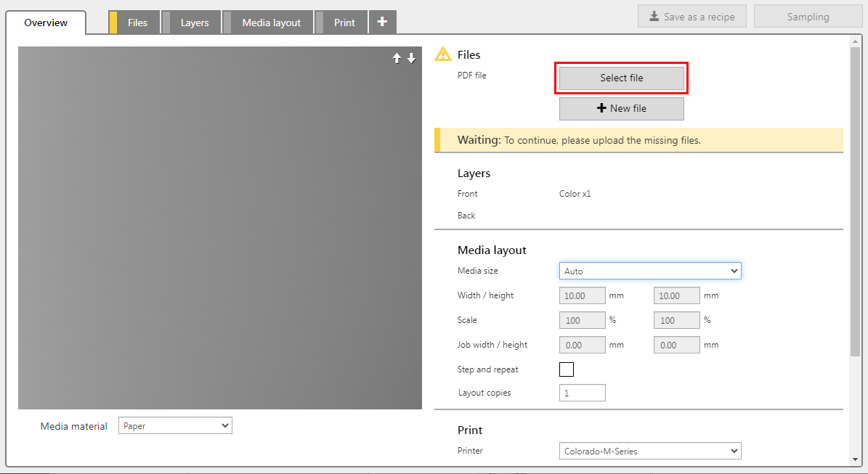The width and height of the screenshot is (868, 474).
Task: Click the Layout copies field
Action: 582,393
